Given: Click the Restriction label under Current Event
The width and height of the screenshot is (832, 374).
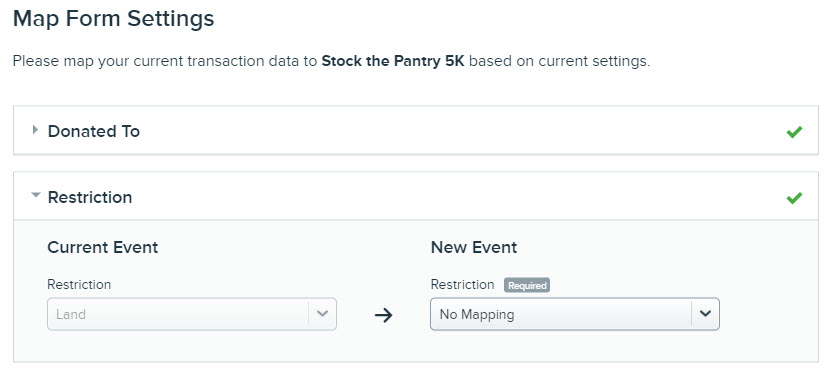Looking at the screenshot, I should pyautogui.click(x=79, y=284).
